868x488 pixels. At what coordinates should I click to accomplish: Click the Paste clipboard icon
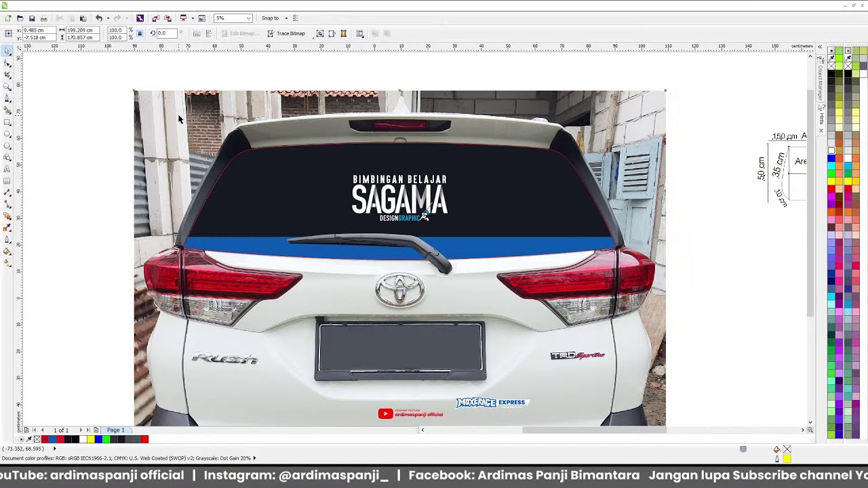(83, 18)
